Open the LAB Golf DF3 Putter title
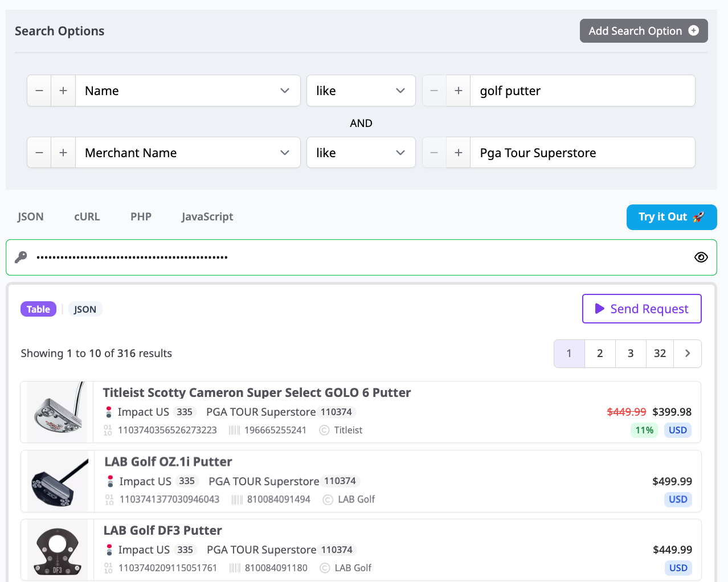 pyautogui.click(x=163, y=530)
